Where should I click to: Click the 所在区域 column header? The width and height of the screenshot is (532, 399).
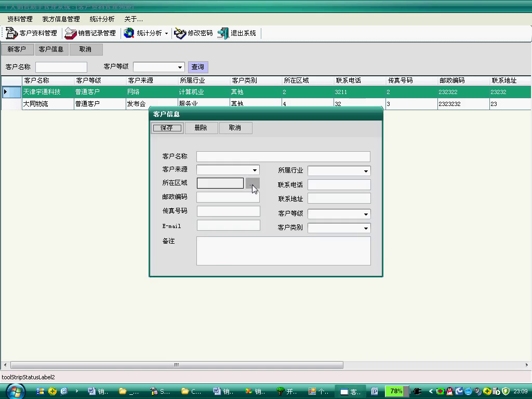point(308,81)
